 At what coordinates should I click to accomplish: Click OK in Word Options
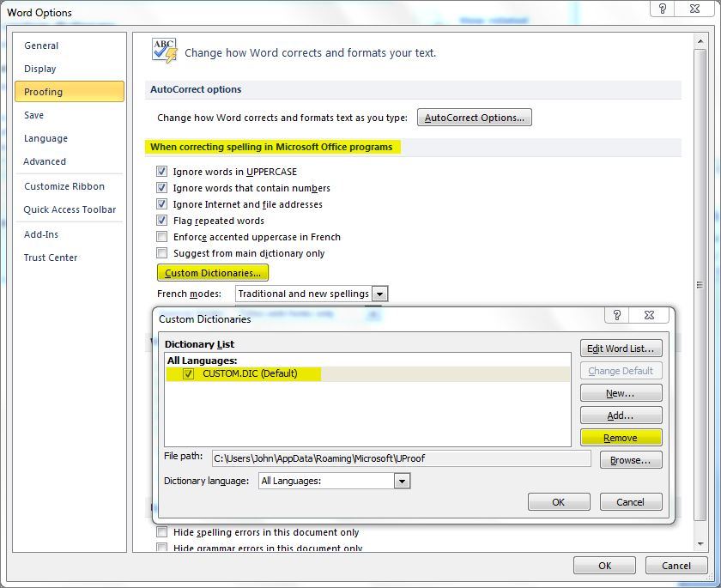pyautogui.click(x=604, y=566)
